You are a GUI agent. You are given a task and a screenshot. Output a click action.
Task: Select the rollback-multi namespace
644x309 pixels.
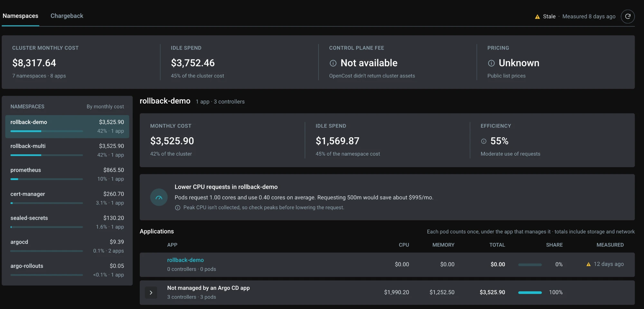(x=67, y=150)
